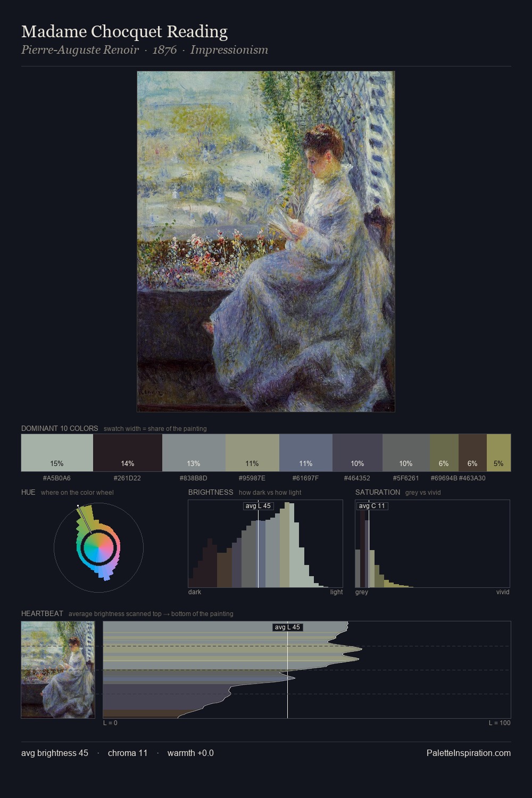The image size is (532, 798).
Task: Click the 'dark' brightness axis label
Action: [x=195, y=592]
